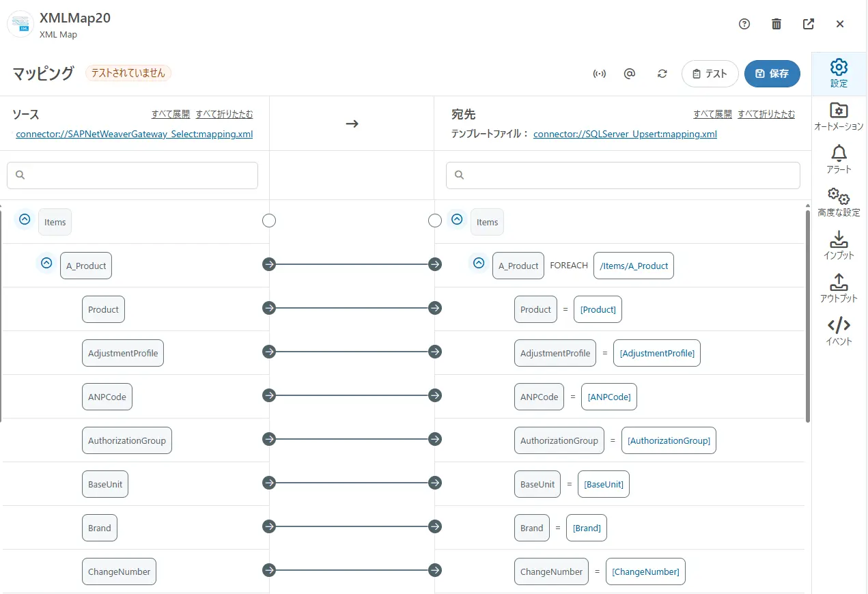
Task: Collapse the source Items node
Action: point(25,220)
